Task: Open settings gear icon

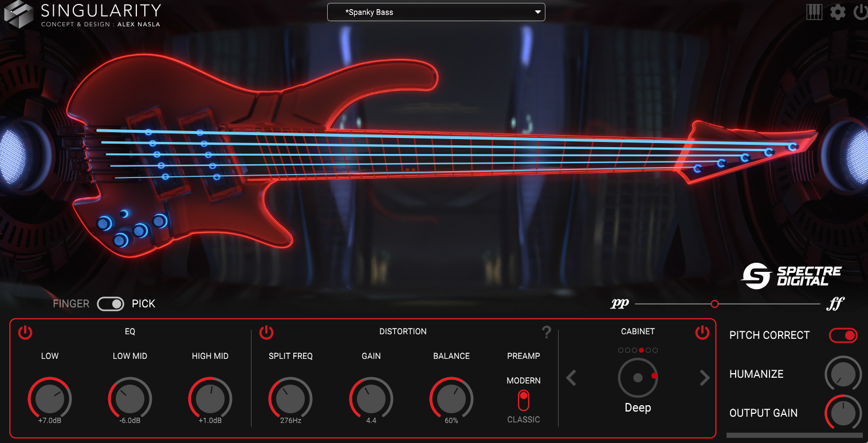Action: [838, 12]
